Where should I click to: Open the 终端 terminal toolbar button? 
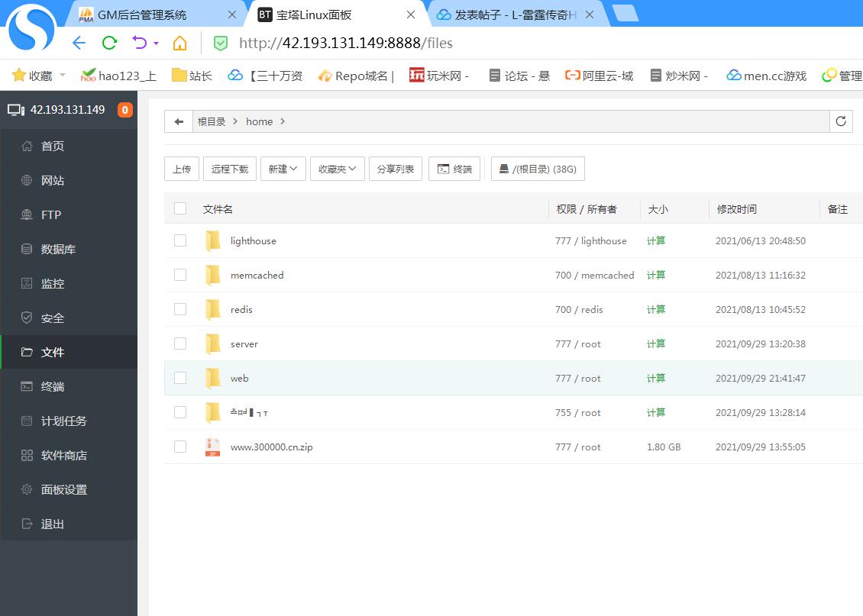coord(454,169)
